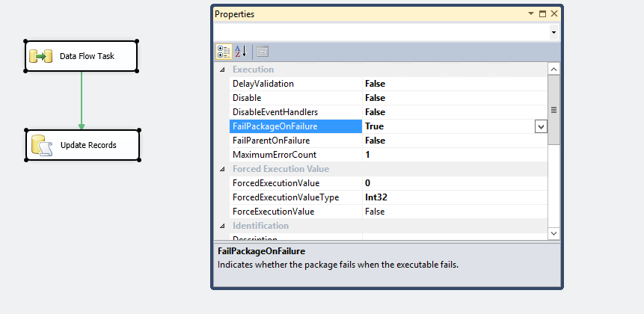Click the ForcedExecutionValue field showing 0

tap(449, 183)
